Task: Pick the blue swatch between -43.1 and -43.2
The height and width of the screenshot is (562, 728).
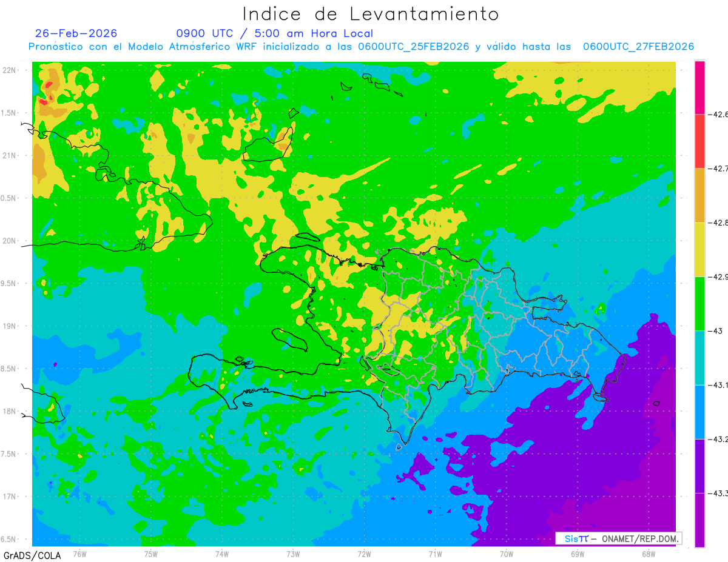Action: (699, 412)
